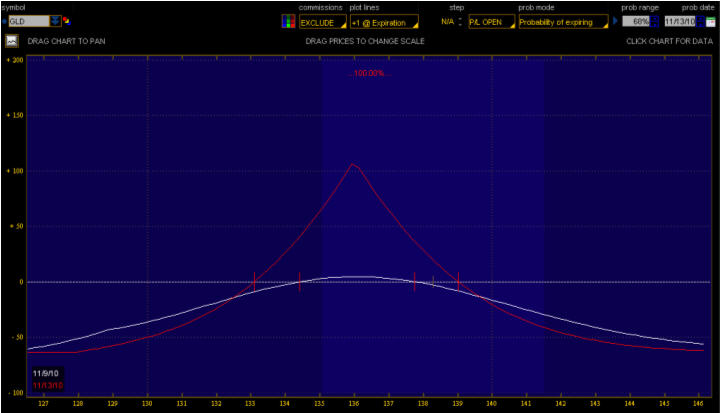720x413 pixels.
Task: Adjust the prob date stepper arrows
Action: [700, 22]
